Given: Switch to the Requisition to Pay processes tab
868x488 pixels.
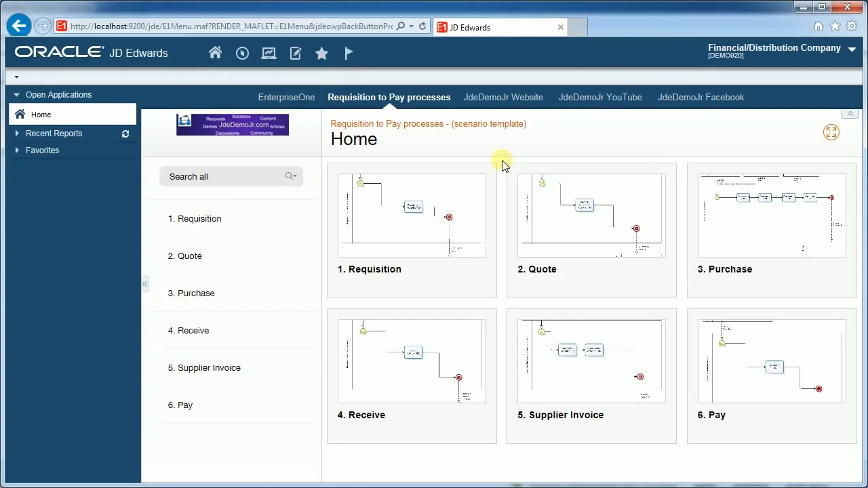Looking at the screenshot, I should click(x=389, y=97).
